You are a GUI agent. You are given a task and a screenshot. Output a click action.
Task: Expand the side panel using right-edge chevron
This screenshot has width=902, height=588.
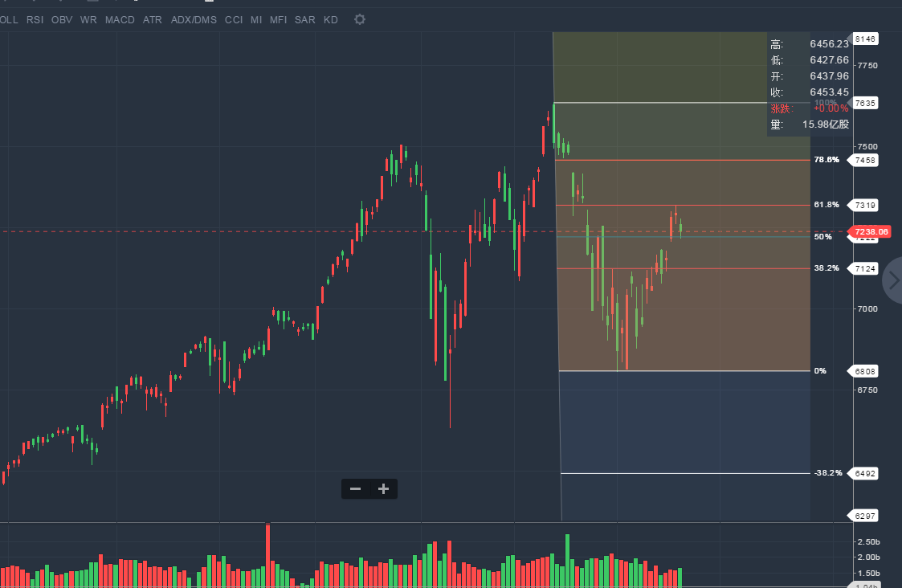tap(893, 281)
